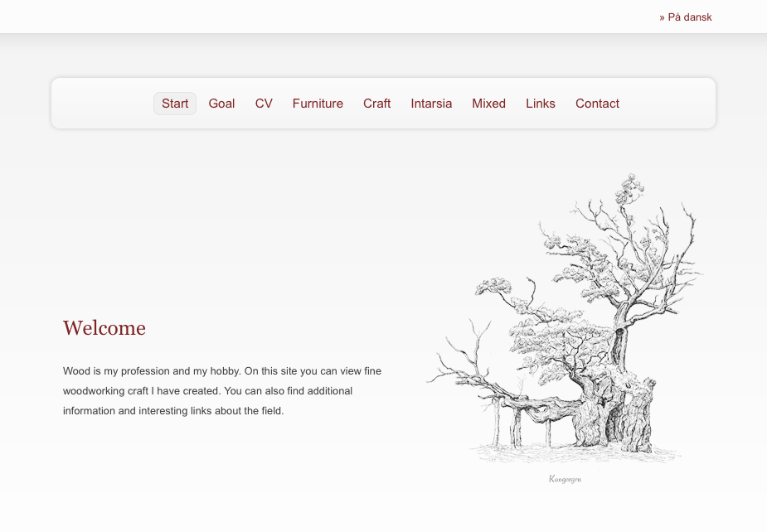Navigate to the Craft section
Image resolution: width=767 pixels, height=532 pixels.
click(376, 104)
